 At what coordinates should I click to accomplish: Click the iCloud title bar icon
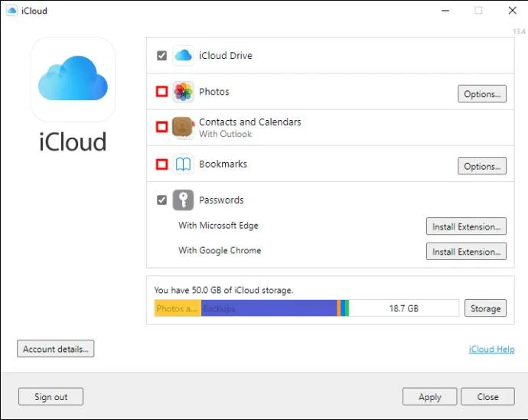point(11,11)
